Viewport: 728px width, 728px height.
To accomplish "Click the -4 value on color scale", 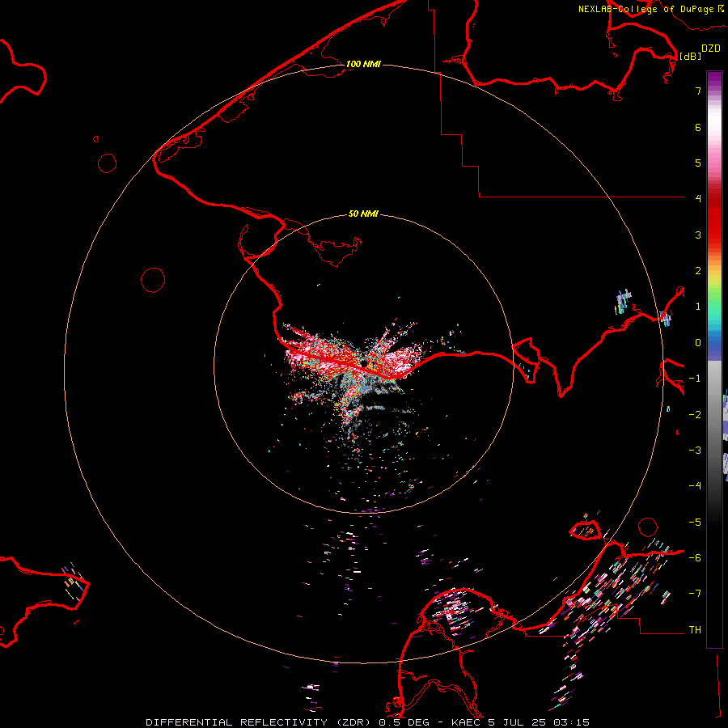I will (695, 486).
